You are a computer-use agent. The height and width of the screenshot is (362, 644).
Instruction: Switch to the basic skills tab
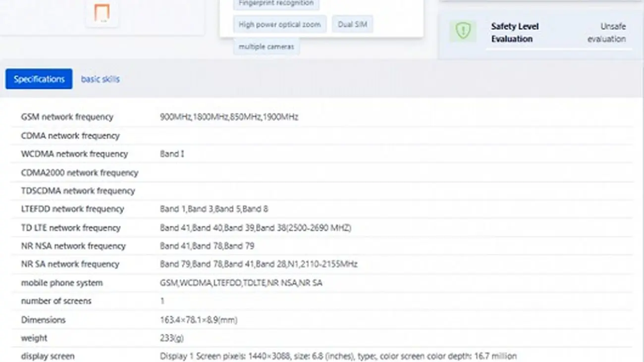click(x=100, y=79)
